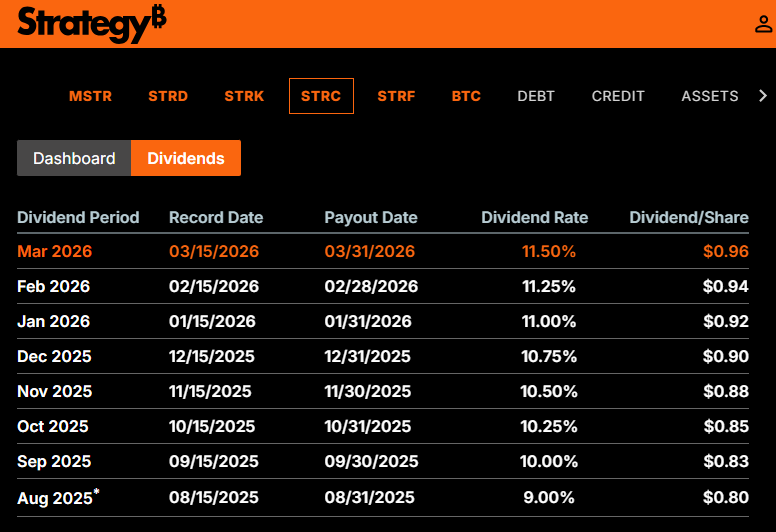The image size is (776, 532).
Task: Click the $0.92 dividend per share
Action: [726, 321]
